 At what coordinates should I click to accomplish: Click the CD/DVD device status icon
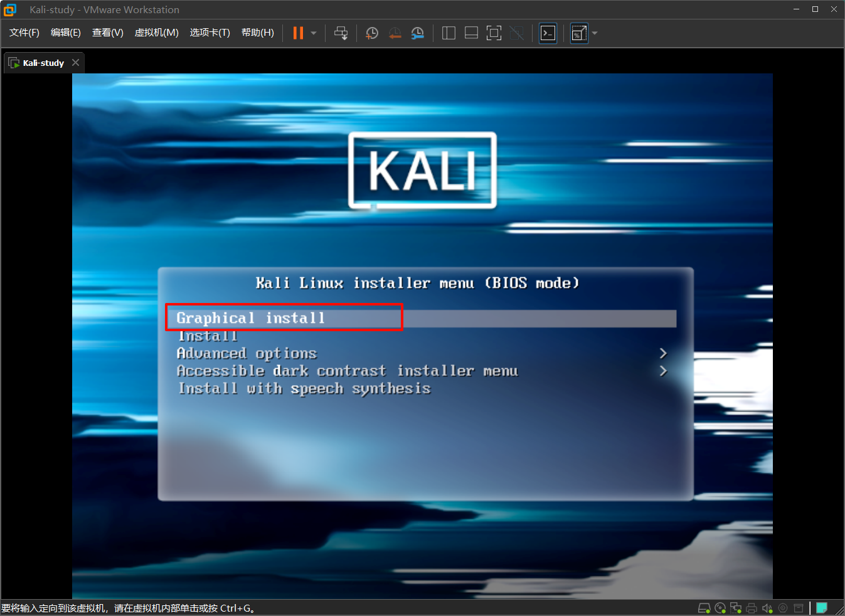720,607
